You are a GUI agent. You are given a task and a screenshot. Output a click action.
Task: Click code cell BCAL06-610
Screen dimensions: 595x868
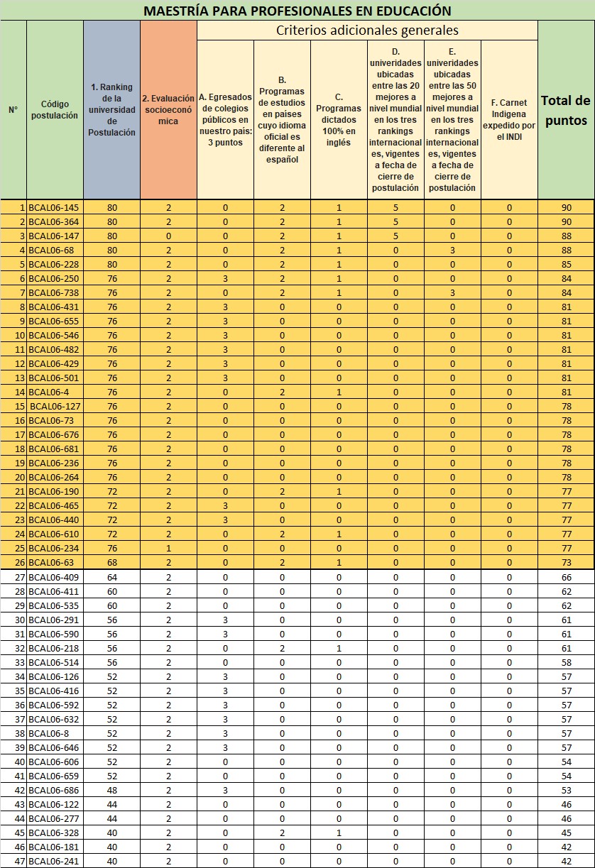coord(55,534)
